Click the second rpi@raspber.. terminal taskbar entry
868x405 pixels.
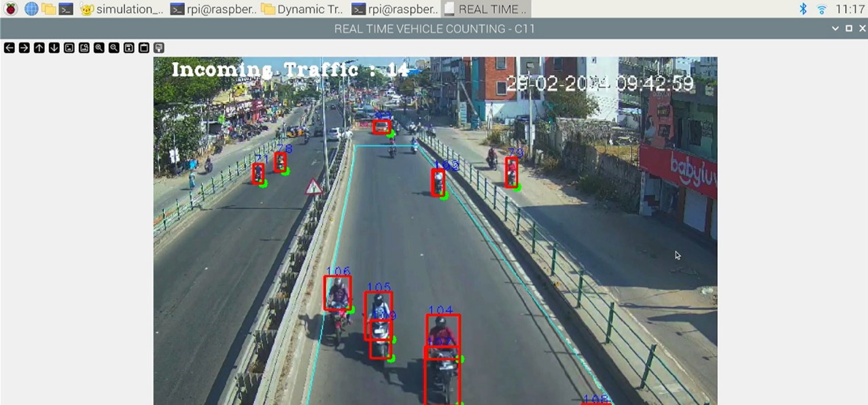coord(394,9)
